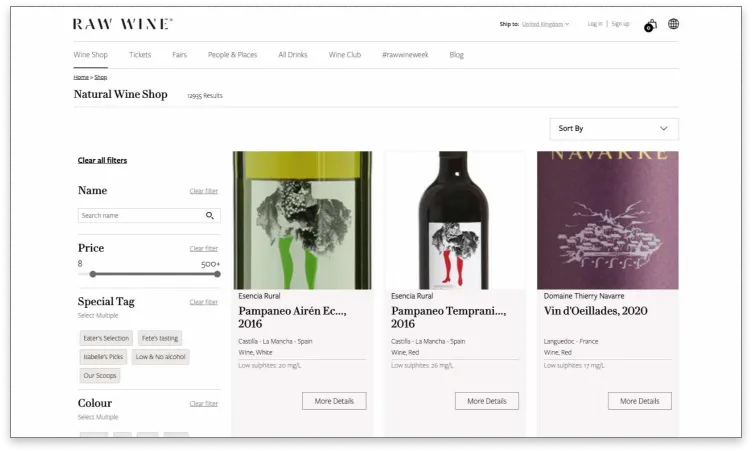
Task: Click the globe language icon
Action: pyautogui.click(x=673, y=24)
